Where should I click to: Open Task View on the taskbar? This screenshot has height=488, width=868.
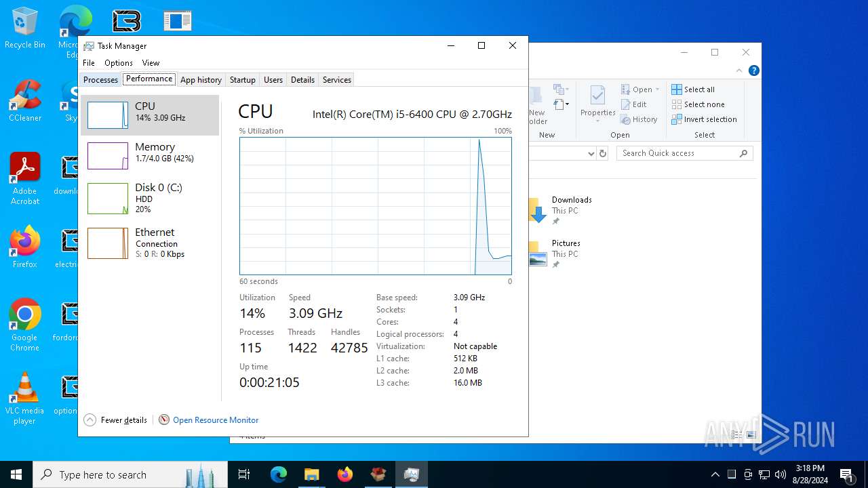[x=244, y=474]
